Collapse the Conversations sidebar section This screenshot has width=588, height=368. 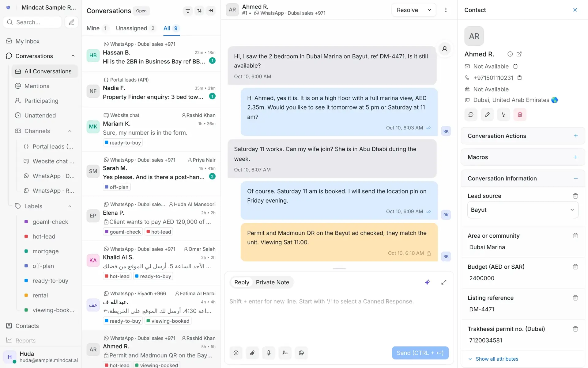(73, 56)
